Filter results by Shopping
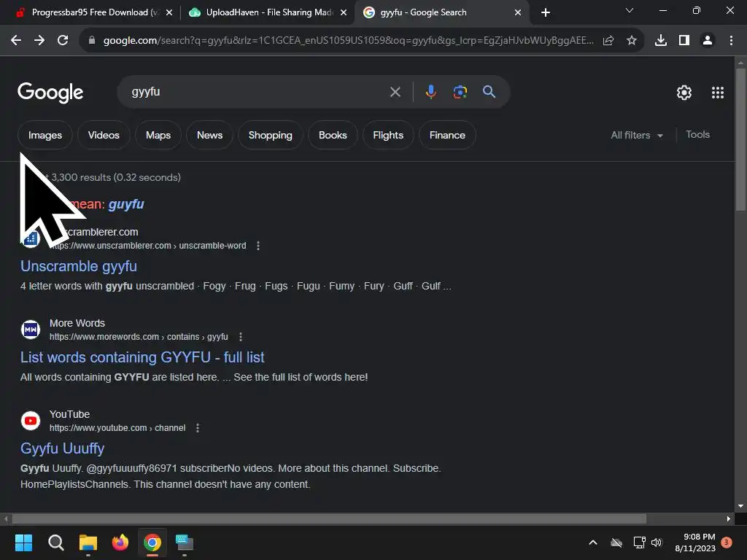 tap(270, 135)
